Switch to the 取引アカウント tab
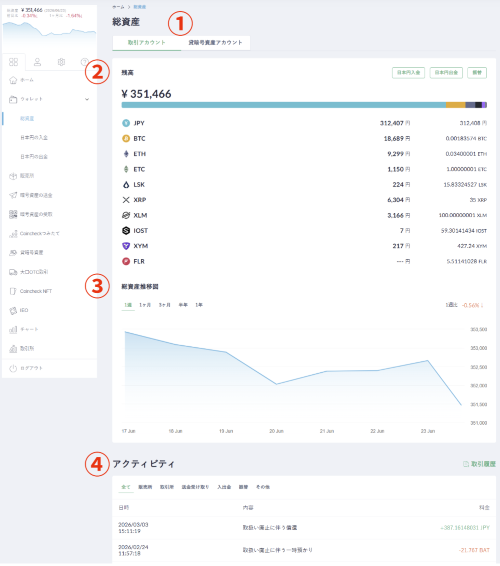This screenshot has height=566, width=500. point(147,43)
